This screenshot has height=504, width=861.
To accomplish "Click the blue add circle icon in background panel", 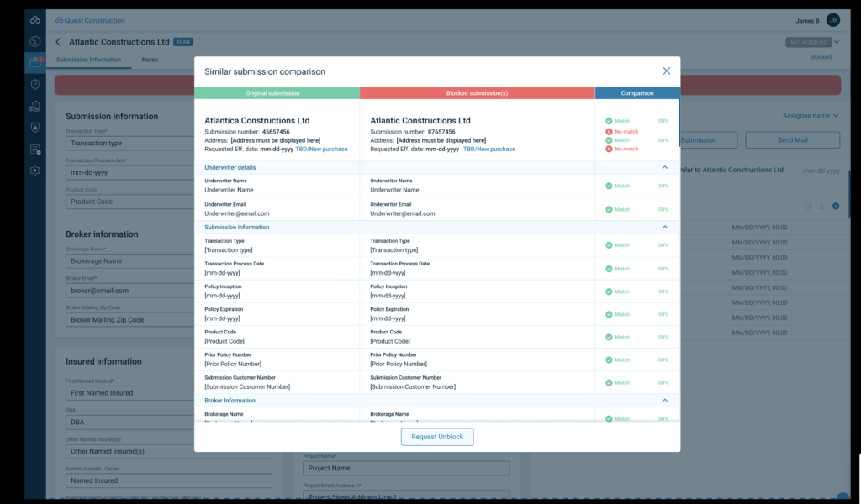I will [x=836, y=206].
